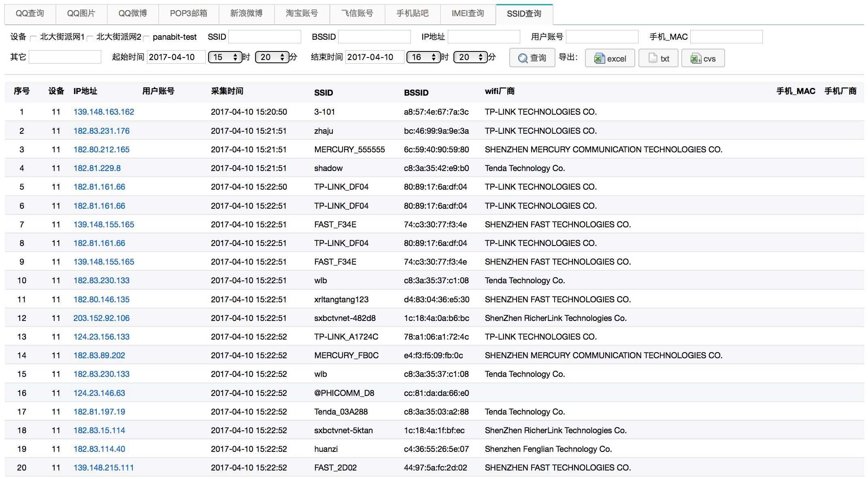Switch to the 新浪微博 tab
The height and width of the screenshot is (479, 868).
point(247,13)
